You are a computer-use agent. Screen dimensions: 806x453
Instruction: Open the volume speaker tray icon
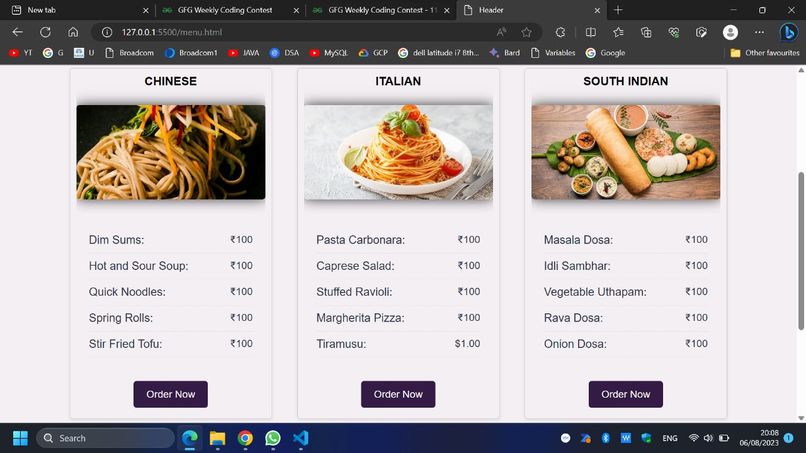708,438
